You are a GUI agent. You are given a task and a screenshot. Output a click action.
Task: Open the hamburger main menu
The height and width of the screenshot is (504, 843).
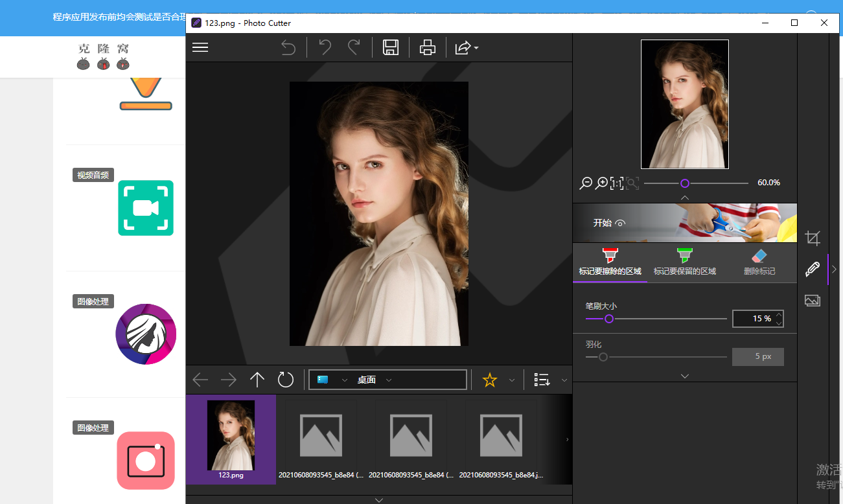pyautogui.click(x=200, y=47)
